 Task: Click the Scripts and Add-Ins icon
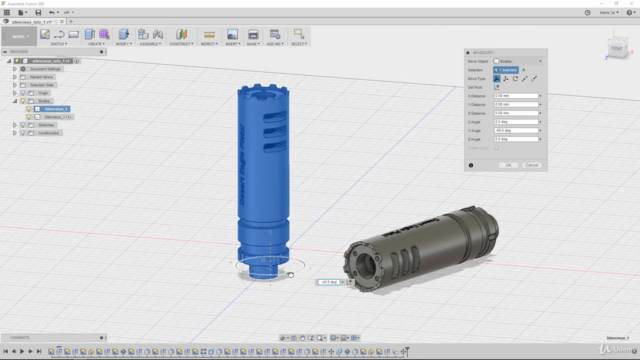click(x=275, y=35)
